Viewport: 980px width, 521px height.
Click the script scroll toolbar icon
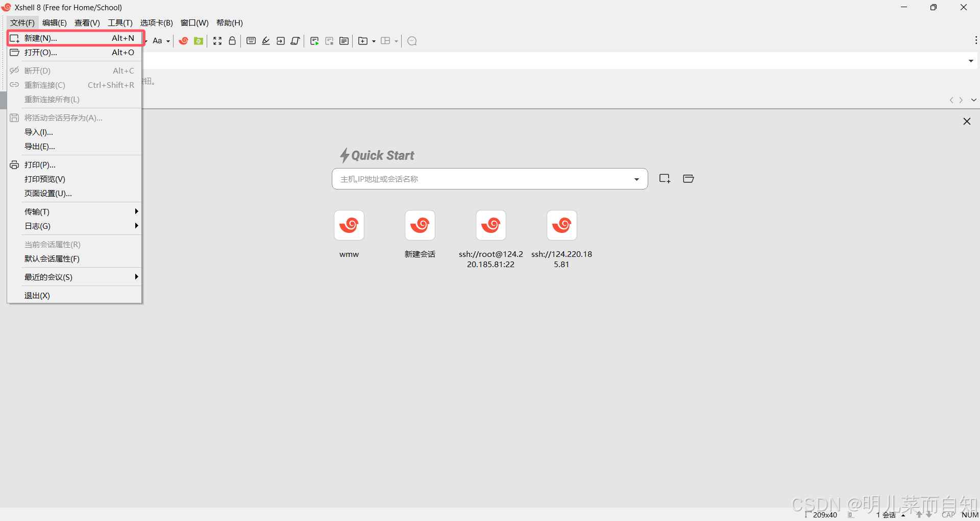[295, 41]
